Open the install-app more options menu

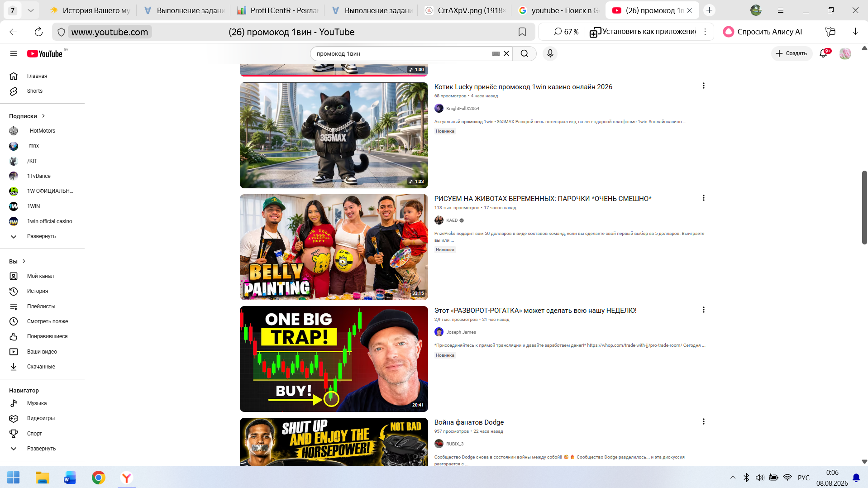[x=705, y=32]
